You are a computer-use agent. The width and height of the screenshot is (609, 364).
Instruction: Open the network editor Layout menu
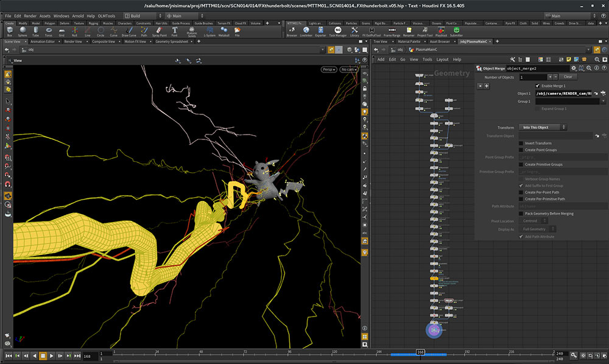point(442,60)
